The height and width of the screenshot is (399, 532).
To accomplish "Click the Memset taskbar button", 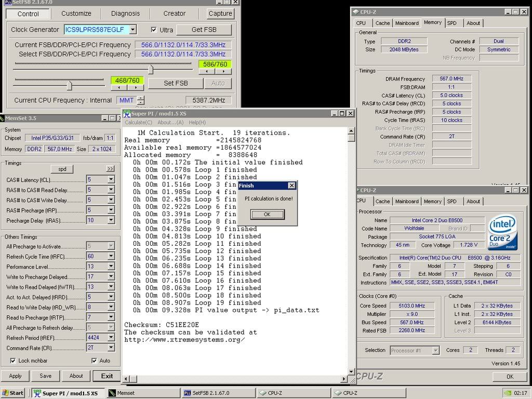I will (x=143, y=393).
